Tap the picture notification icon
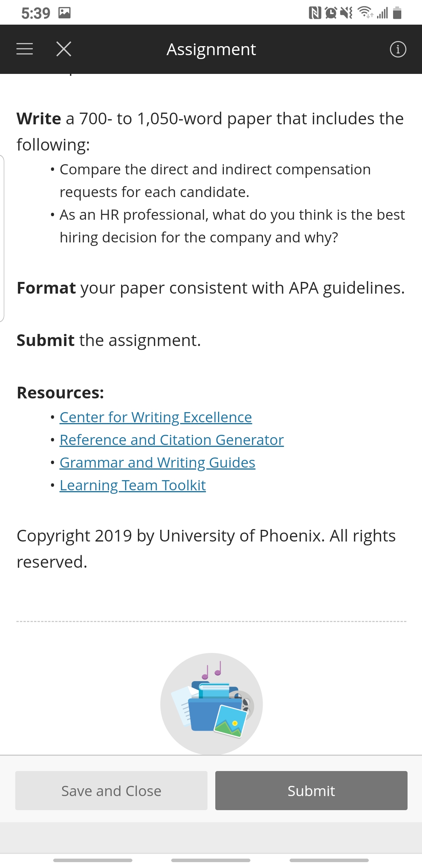The width and height of the screenshot is (422, 868). point(64,13)
